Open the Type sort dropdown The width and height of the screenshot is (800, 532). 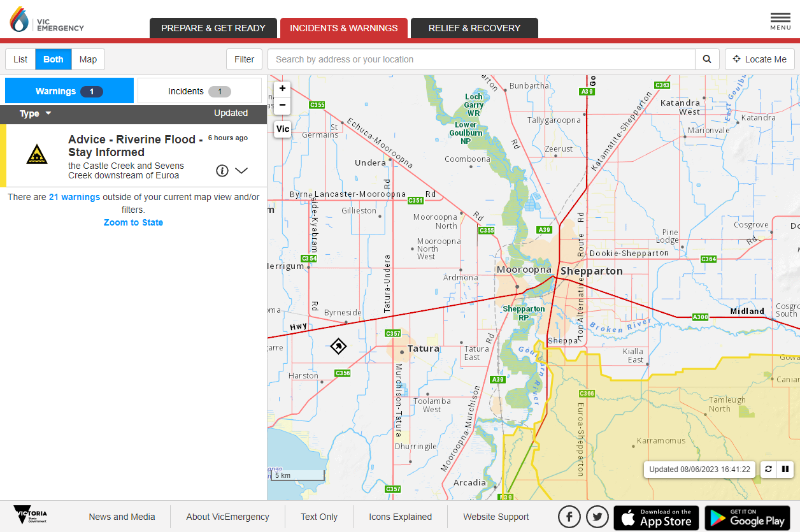click(x=35, y=114)
